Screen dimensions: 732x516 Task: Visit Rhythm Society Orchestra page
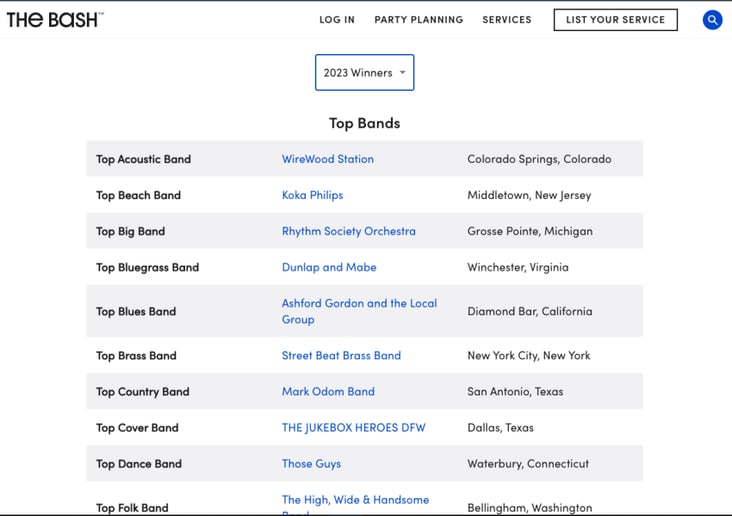coord(348,231)
